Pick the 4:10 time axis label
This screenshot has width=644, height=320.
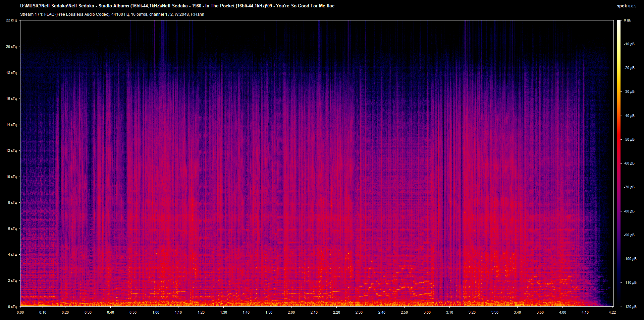[585, 312]
